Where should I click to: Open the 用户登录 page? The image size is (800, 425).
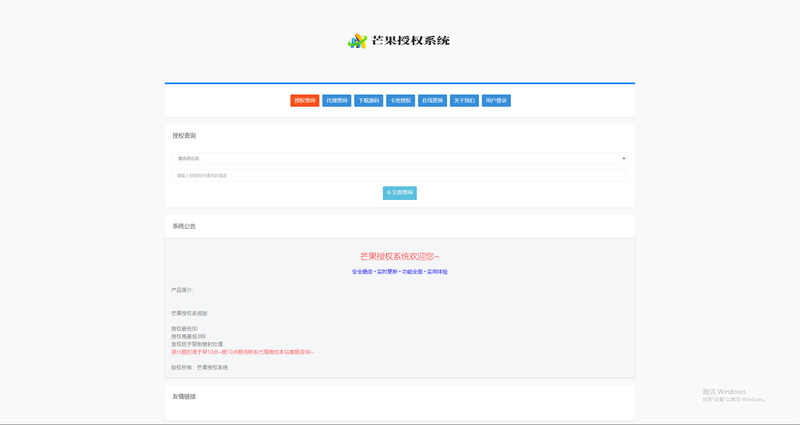pyautogui.click(x=496, y=101)
